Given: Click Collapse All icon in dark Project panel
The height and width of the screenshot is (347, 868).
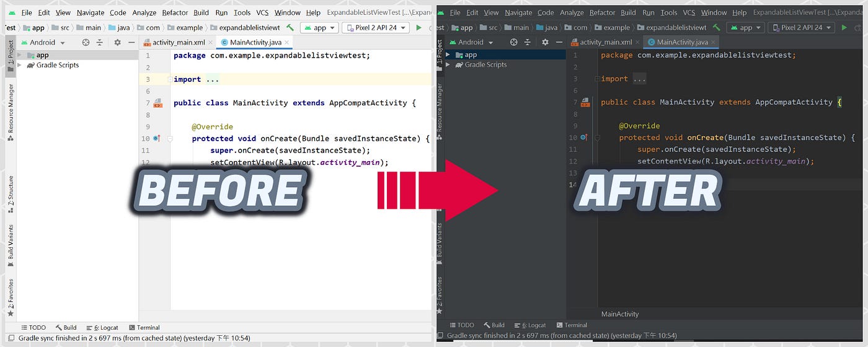Looking at the screenshot, I should [x=528, y=42].
